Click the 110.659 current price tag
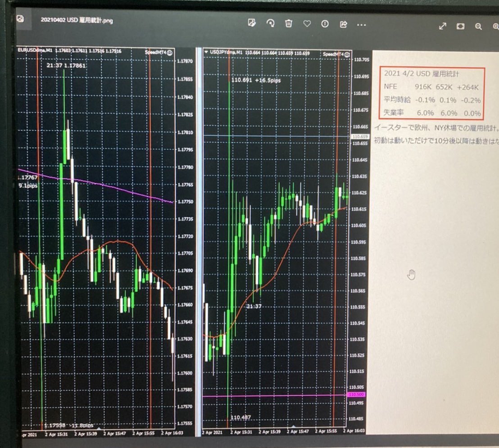 coord(360,136)
